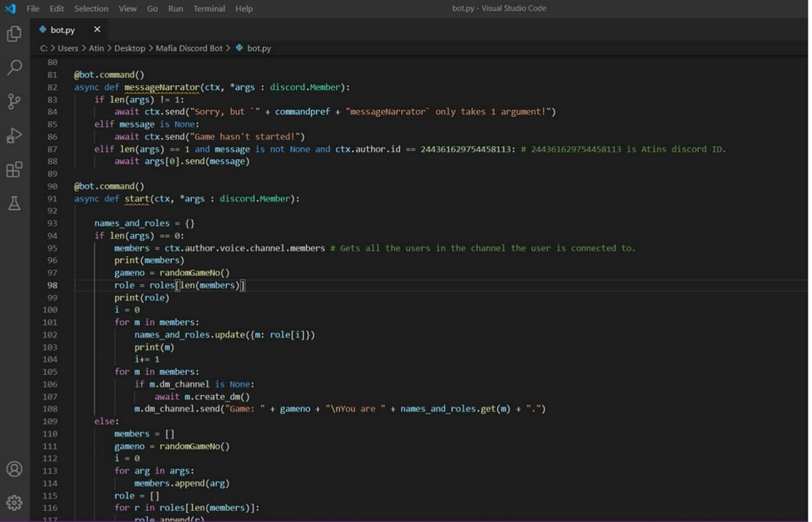
Task: Open the Run menu
Action: click(176, 8)
